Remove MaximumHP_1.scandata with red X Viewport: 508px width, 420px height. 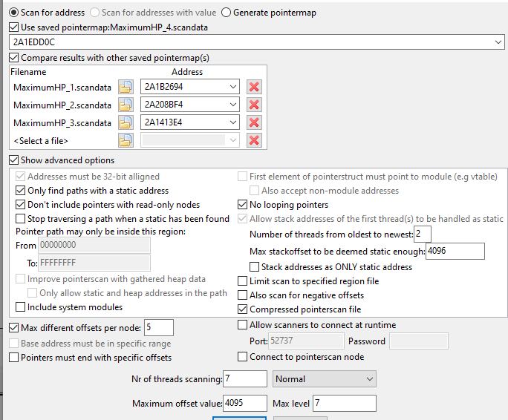[254, 87]
